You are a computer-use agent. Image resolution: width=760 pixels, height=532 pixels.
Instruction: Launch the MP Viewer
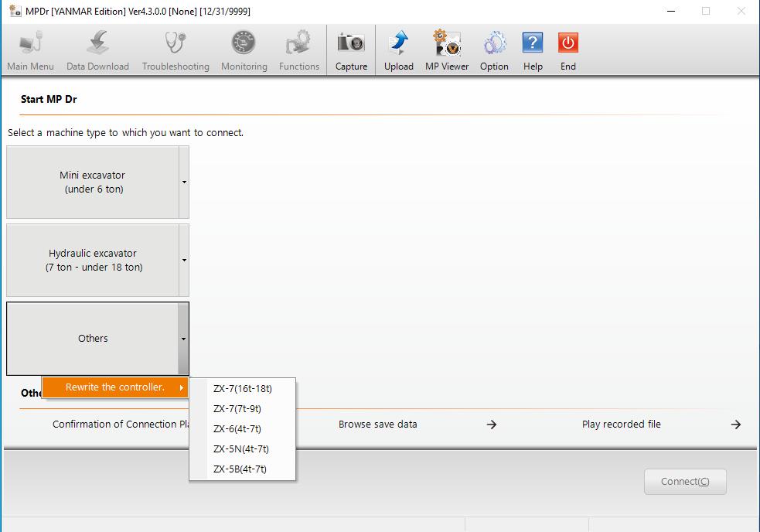click(x=446, y=46)
